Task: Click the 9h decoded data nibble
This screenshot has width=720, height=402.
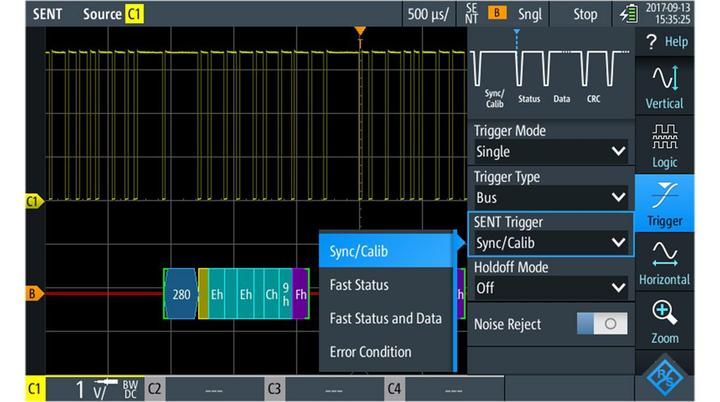Action: click(286, 294)
